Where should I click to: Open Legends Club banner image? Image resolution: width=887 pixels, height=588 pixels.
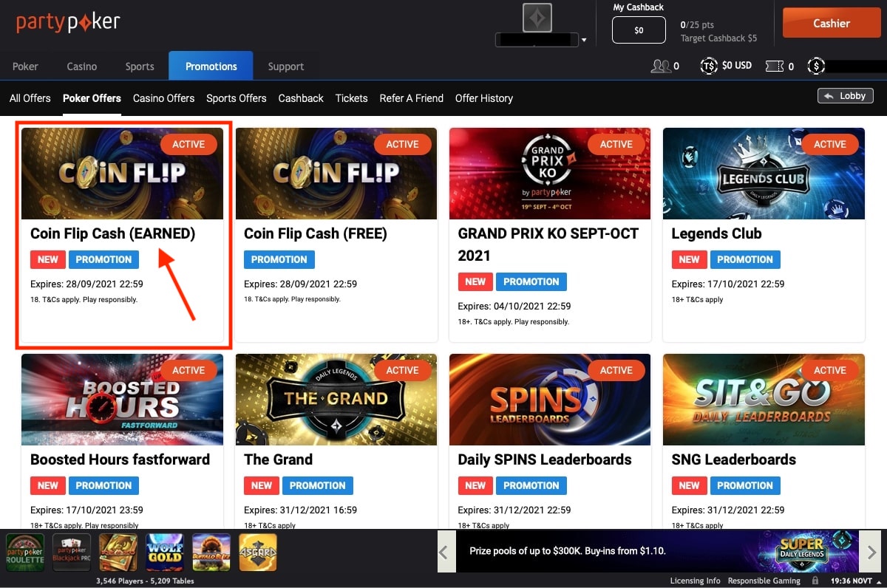pos(764,174)
